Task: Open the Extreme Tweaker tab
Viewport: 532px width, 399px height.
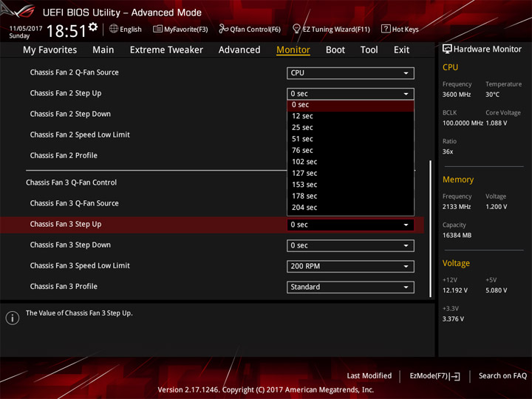Action: [166, 50]
